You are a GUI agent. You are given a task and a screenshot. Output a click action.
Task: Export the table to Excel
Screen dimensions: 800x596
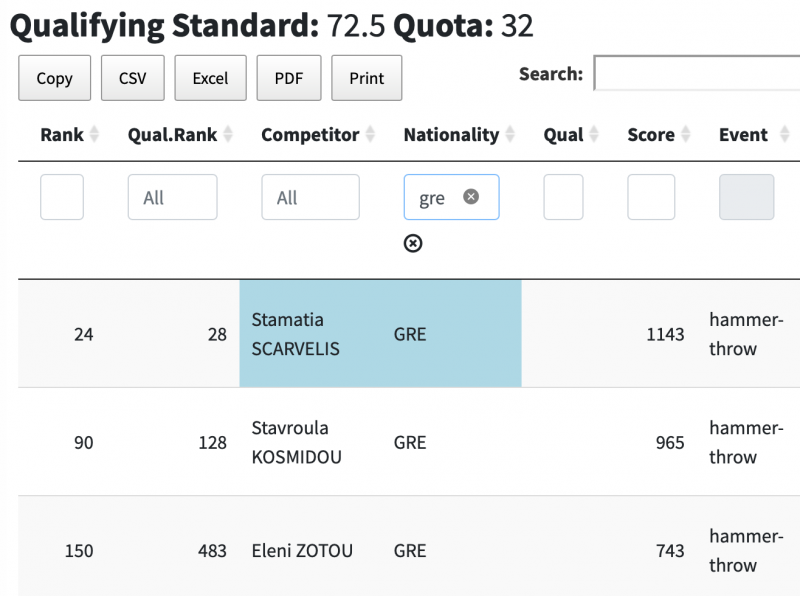[210, 78]
